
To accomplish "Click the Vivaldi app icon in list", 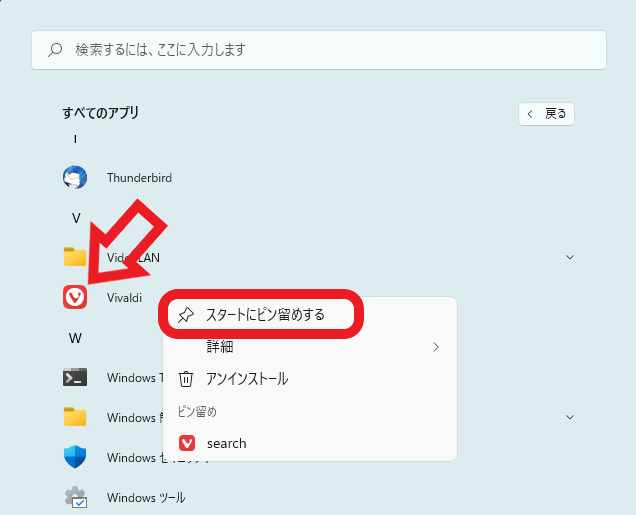I will 75,297.
